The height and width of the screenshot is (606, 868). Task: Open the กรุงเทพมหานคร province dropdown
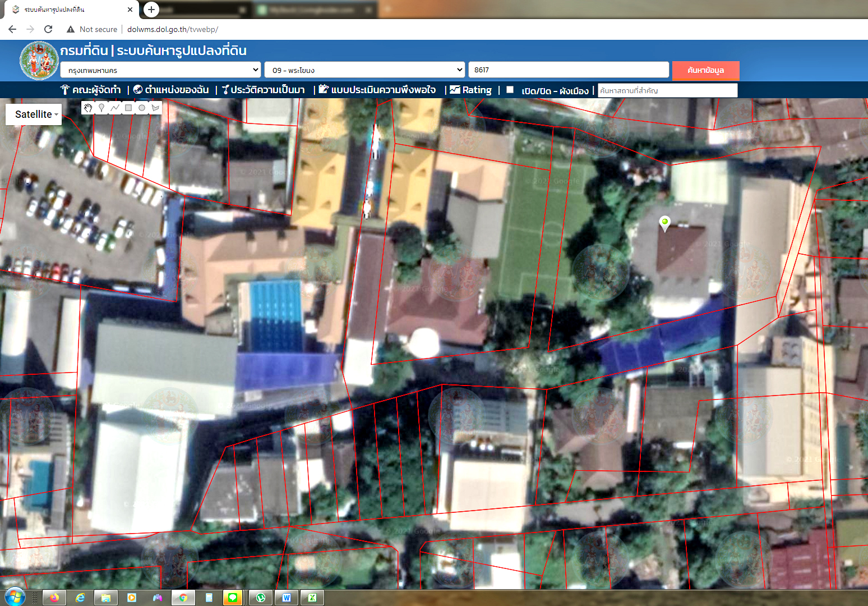[161, 70]
